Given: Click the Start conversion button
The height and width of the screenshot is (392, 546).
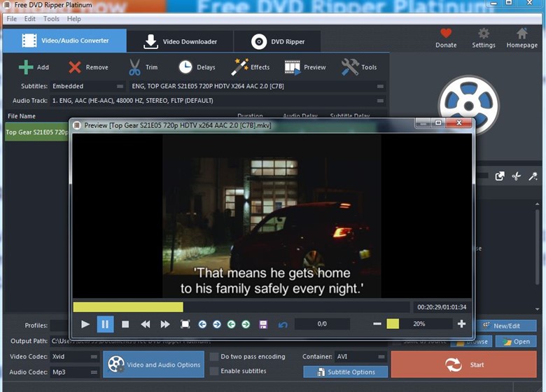Looking at the screenshot, I should tap(463, 365).
